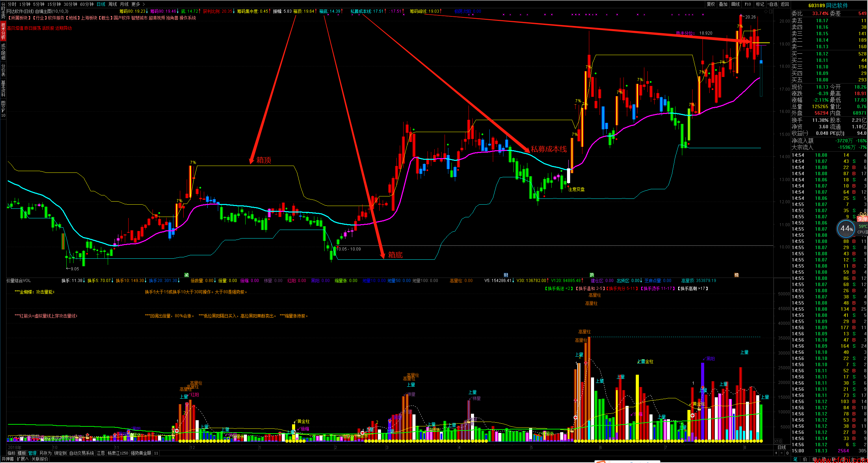The image size is (868, 463).
Task: Toggle the -自选 watchlist button
Action: 773,4
